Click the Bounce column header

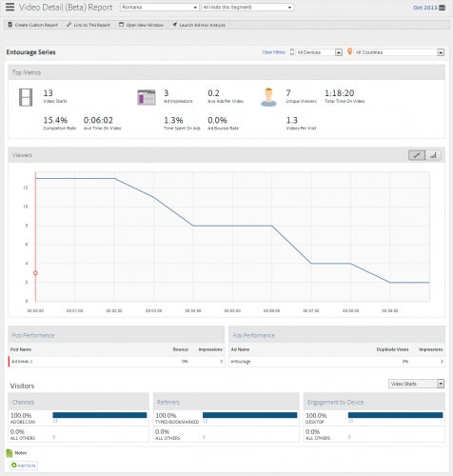pyautogui.click(x=181, y=349)
